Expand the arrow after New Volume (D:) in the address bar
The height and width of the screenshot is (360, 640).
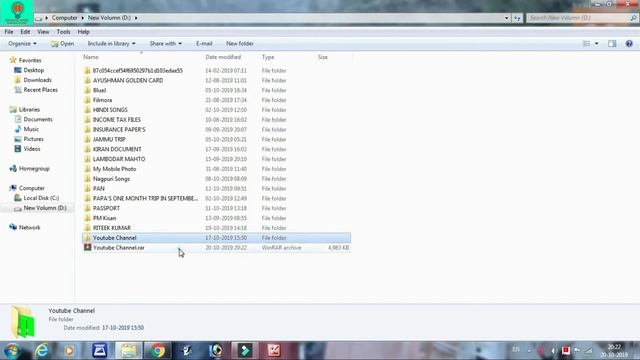(x=136, y=18)
